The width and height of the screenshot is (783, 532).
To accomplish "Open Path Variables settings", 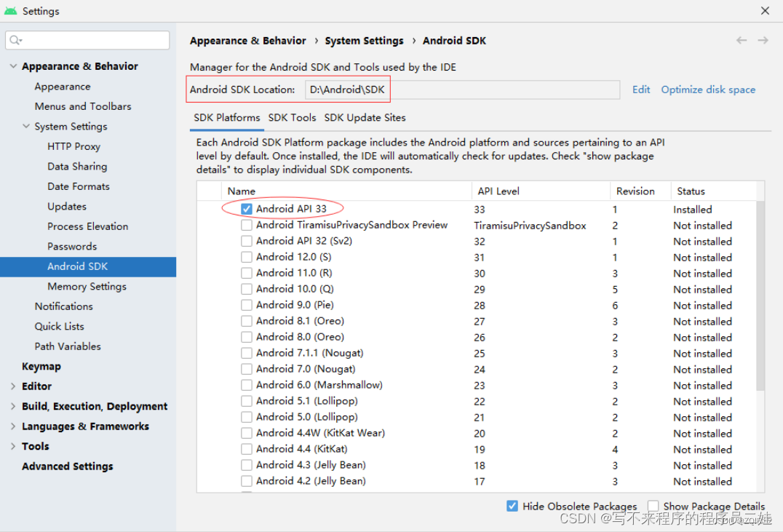I will [68, 346].
